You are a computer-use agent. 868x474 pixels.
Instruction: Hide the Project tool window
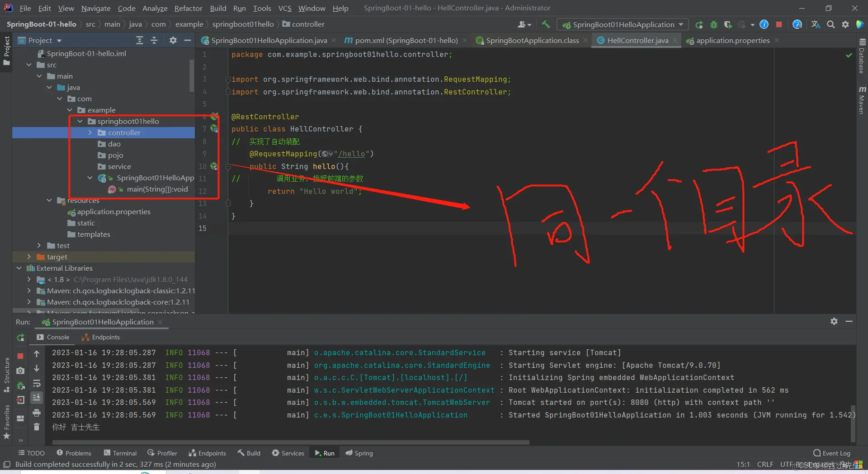pyautogui.click(x=188, y=40)
